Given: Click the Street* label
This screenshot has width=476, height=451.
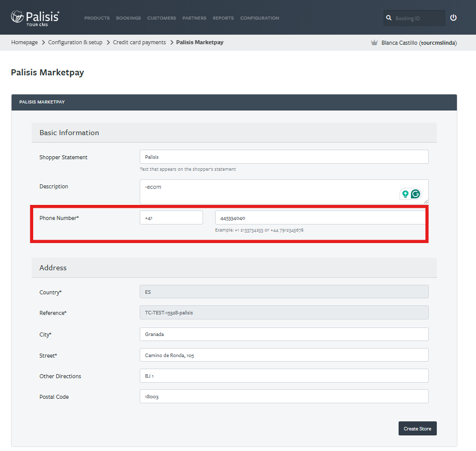Looking at the screenshot, I should tap(48, 356).
